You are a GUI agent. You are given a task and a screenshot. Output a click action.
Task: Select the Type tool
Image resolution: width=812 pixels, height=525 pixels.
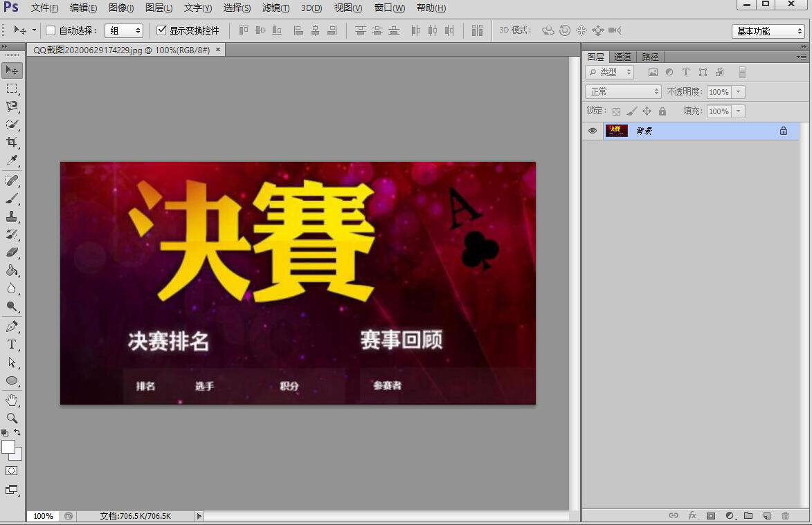tap(11, 344)
